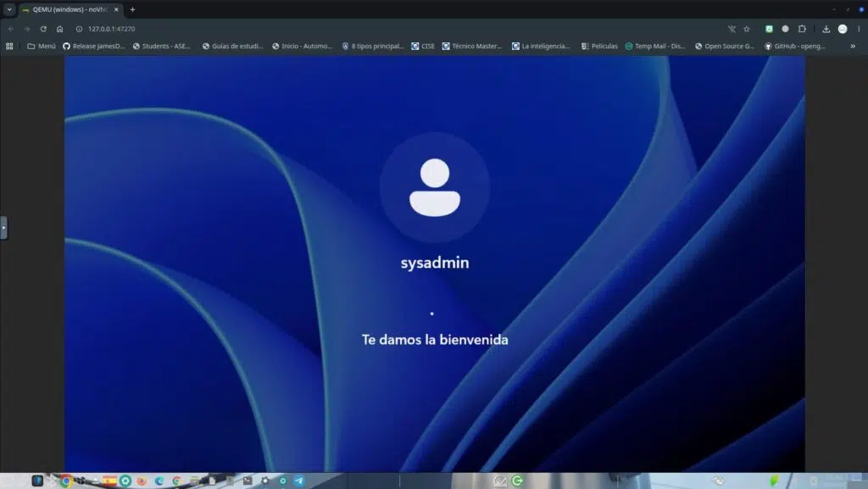
Task: Open Open Source G... bookmark
Action: coord(725,46)
